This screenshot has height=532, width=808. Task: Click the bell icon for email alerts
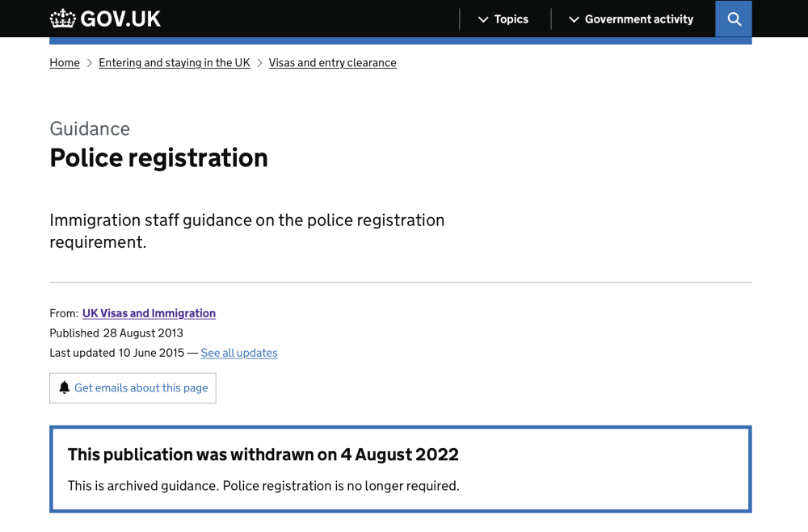coord(65,387)
